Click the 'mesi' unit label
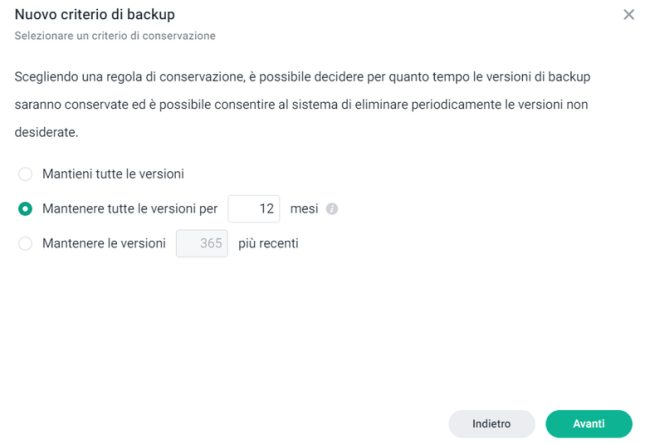The height and width of the screenshot is (445, 650). pyautogui.click(x=303, y=209)
